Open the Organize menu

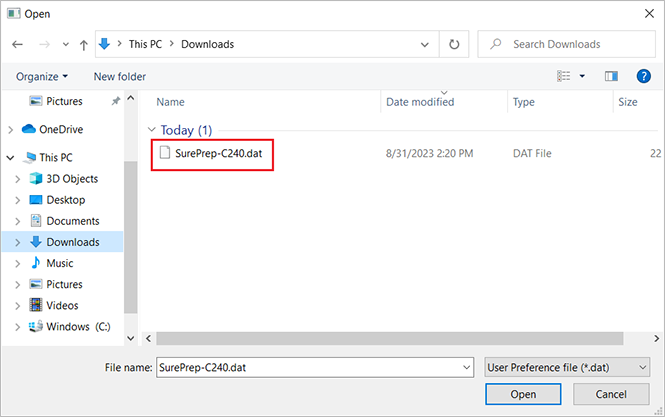point(42,77)
